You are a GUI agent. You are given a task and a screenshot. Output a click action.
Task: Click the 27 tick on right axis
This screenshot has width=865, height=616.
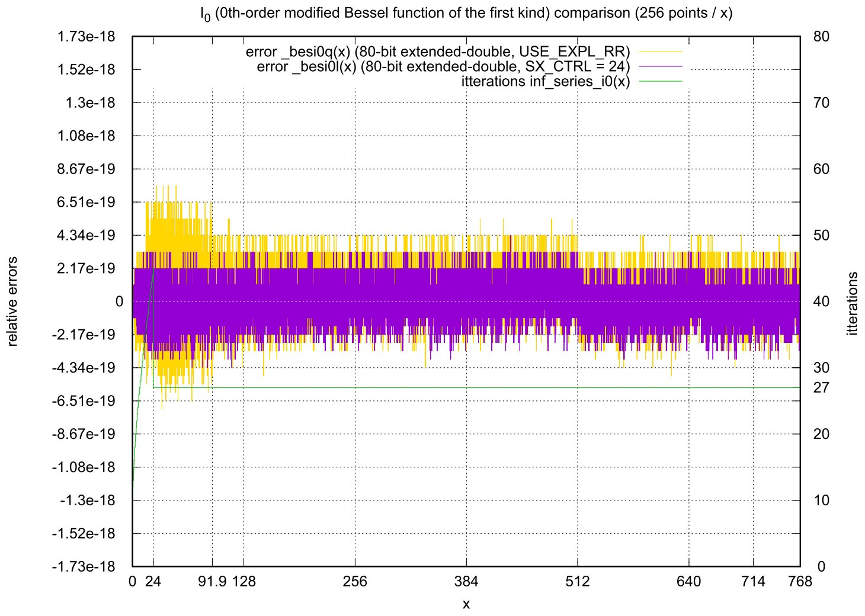pyautogui.click(x=821, y=387)
